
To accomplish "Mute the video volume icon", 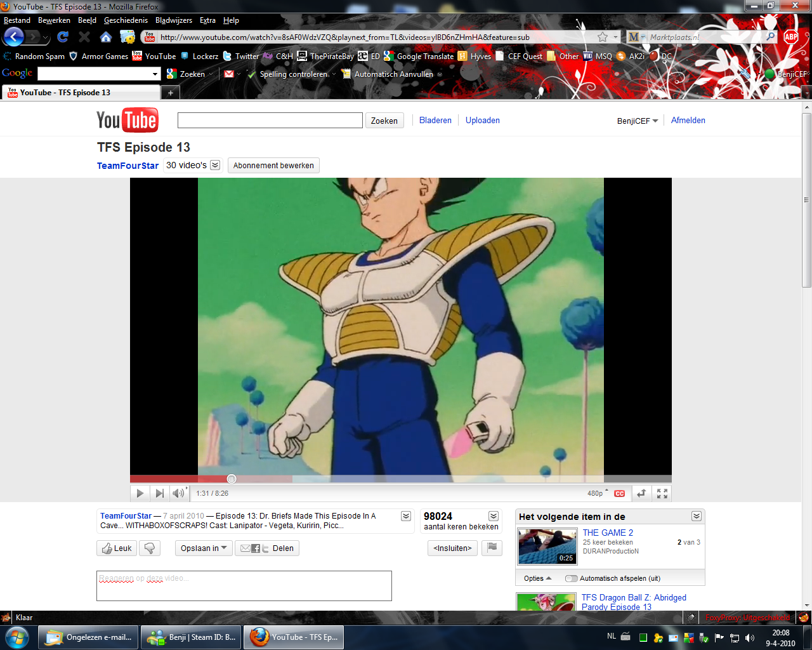I will click(178, 493).
